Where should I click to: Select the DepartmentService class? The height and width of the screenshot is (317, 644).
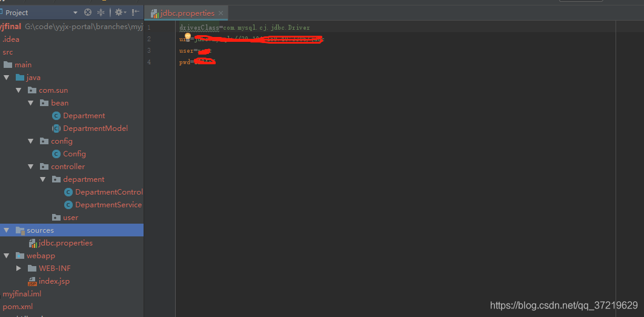(108, 205)
